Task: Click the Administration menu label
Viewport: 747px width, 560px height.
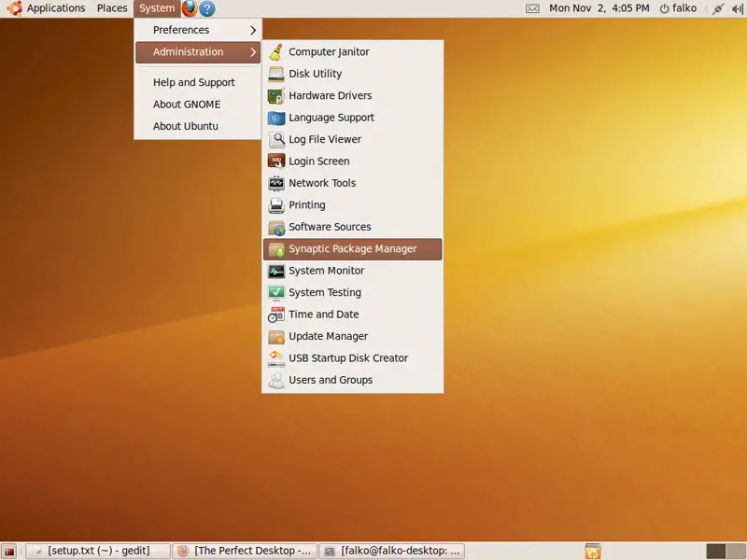Action: [189, 52]
